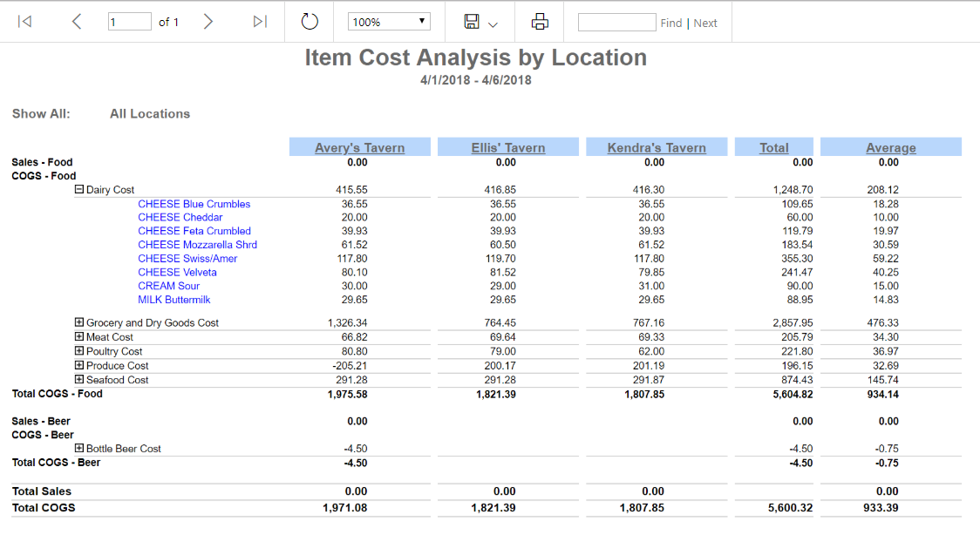Image resolution: width=980 pixels, height=535 pixels.
Task: Click Kendra's Total COGS - Food 1,807.85
Action: point(644,395)
